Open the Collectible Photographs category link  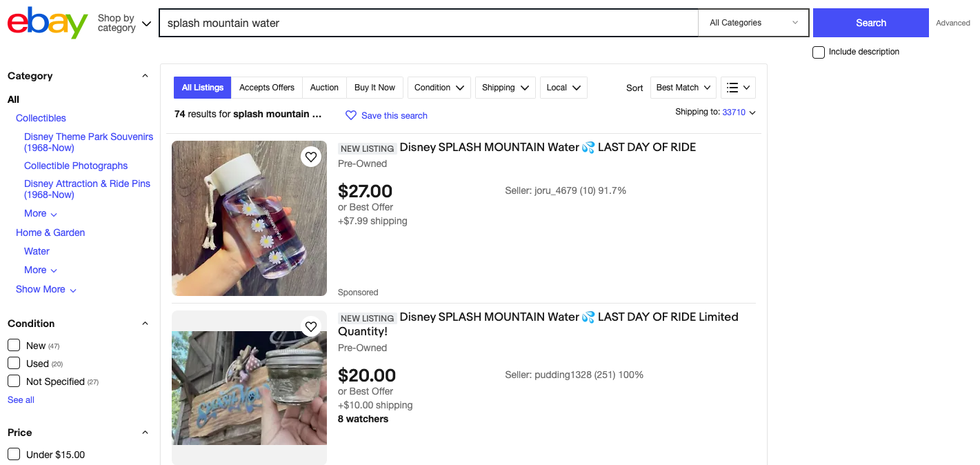(76, 166)
